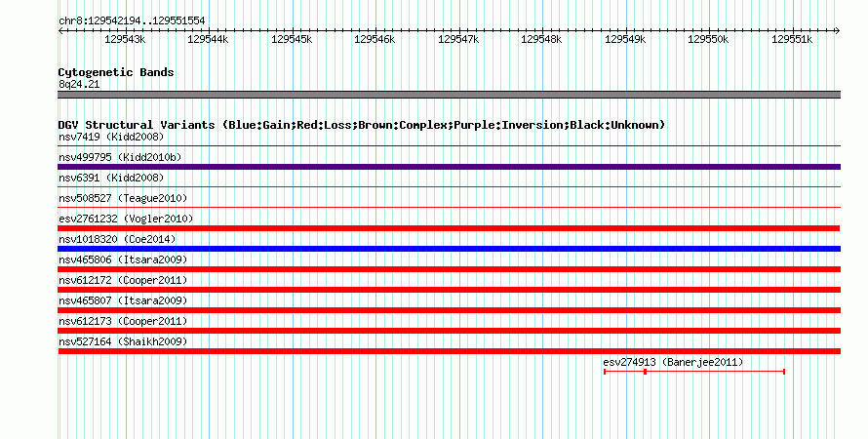Select the 8q24.21 band label
Screen dimensions: 868x439
[79, 84]
